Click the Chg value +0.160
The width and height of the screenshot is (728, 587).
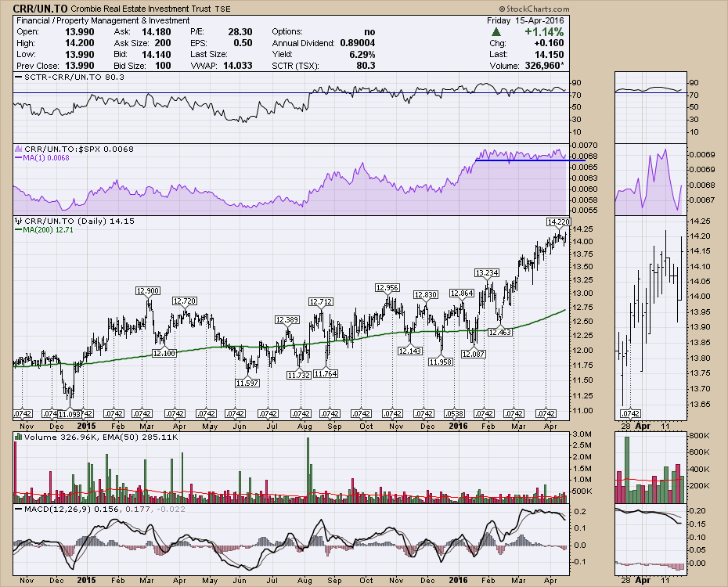pos(549,43)
